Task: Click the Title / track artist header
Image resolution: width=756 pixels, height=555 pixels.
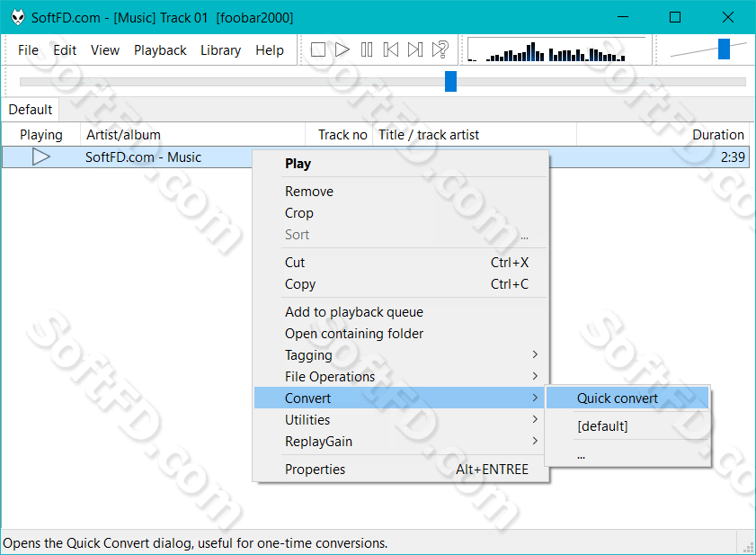Action: tap(475, 135)
